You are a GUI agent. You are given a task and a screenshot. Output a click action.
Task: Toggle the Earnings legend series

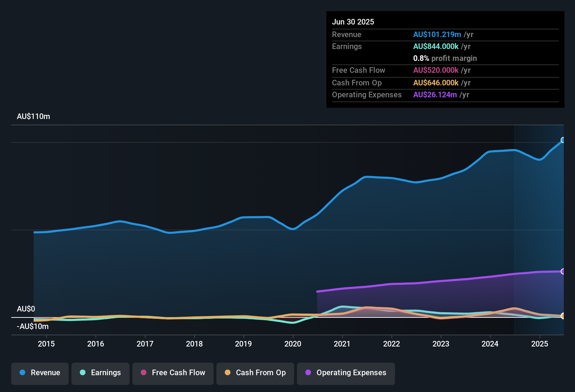101,373
